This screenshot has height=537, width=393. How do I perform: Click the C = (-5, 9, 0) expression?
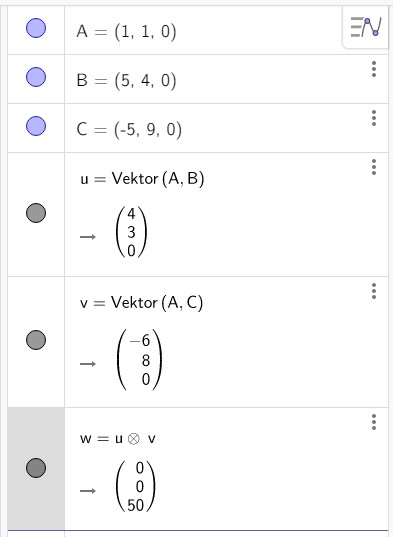pyautogui.click(x=129, y=130)
